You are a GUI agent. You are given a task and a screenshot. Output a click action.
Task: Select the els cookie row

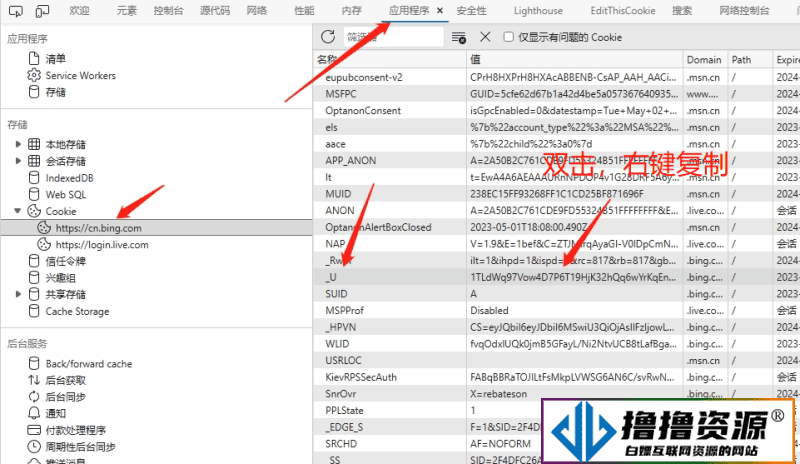coord(557,127)
